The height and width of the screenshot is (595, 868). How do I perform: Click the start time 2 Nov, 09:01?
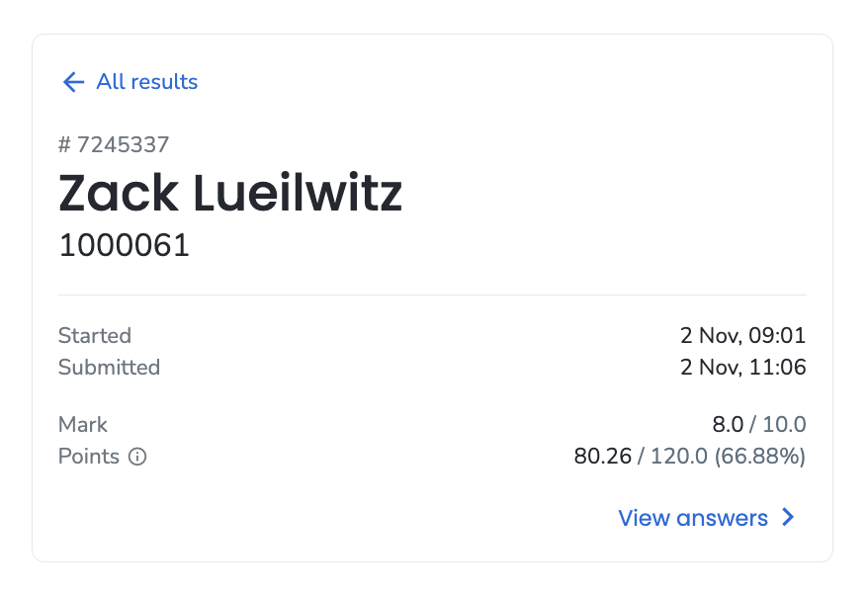coord(742,335)
